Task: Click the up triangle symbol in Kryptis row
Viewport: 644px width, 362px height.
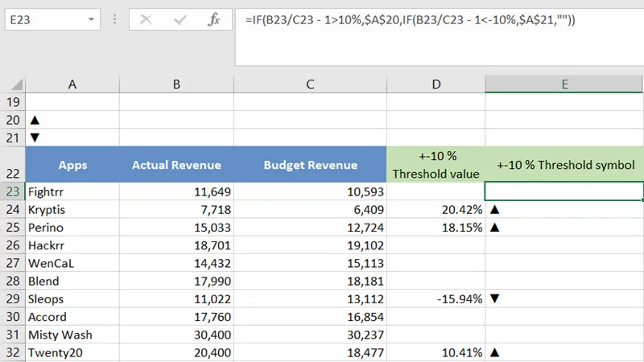Action: (495, 209)
